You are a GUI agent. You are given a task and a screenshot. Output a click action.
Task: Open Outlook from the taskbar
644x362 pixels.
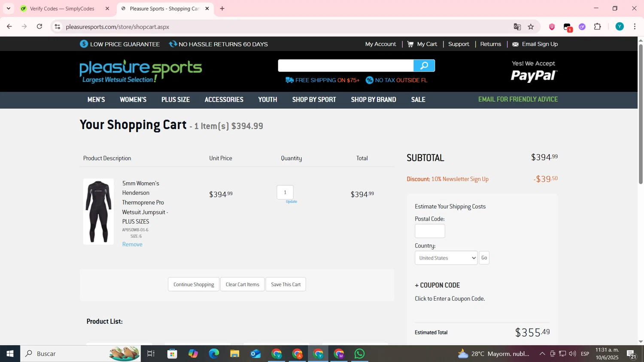click(x=255, y=354)
